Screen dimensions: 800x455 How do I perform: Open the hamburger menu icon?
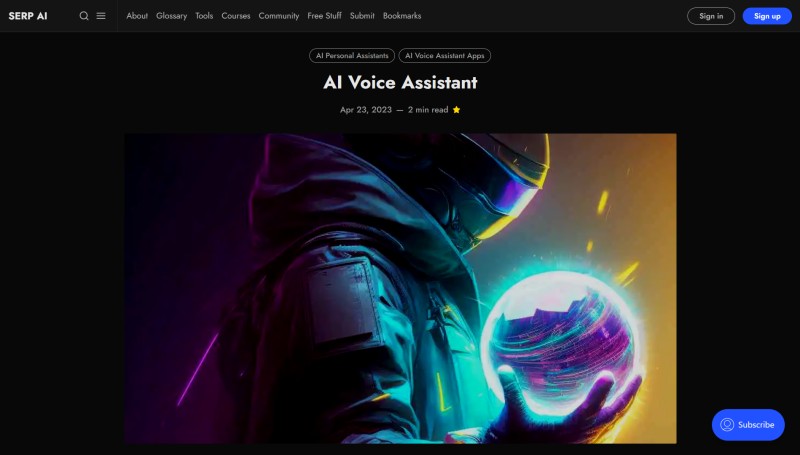point(101,16)
